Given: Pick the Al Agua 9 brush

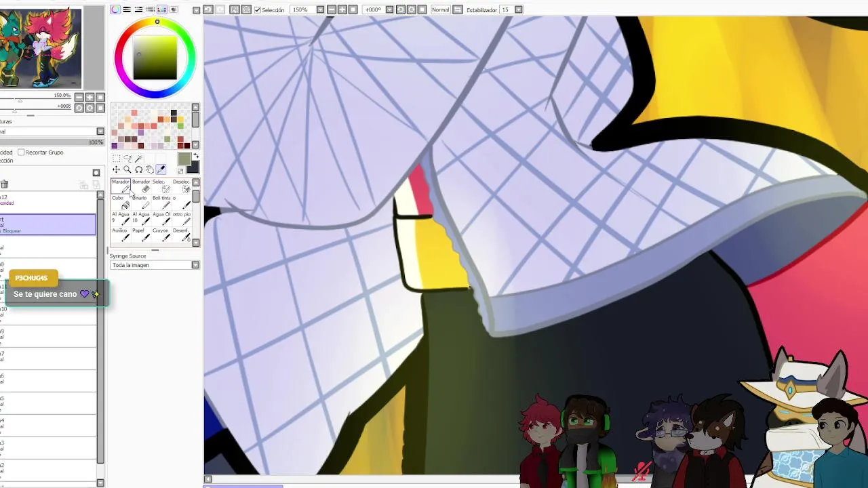Looking at the screenshot, I should tap(121, 219).
